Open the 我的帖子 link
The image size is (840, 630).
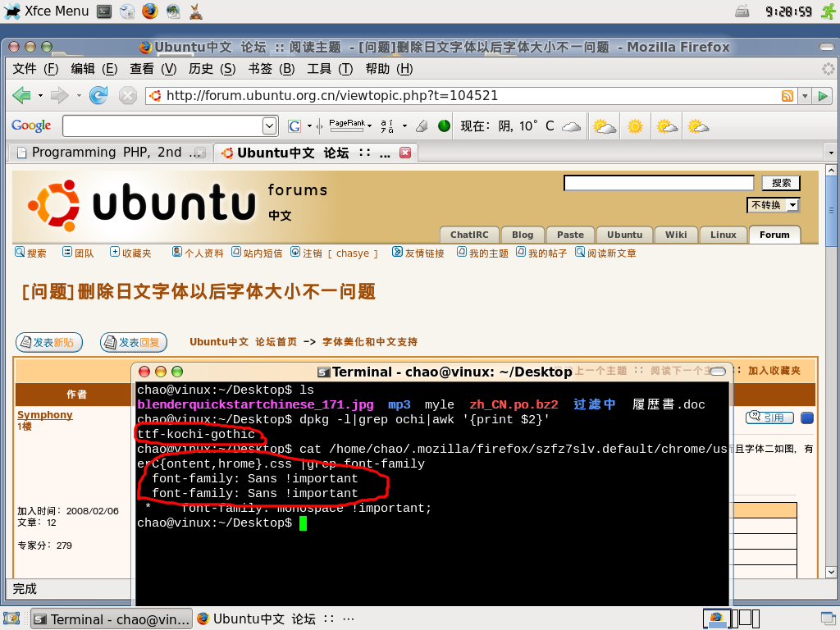tap(541, 253)
